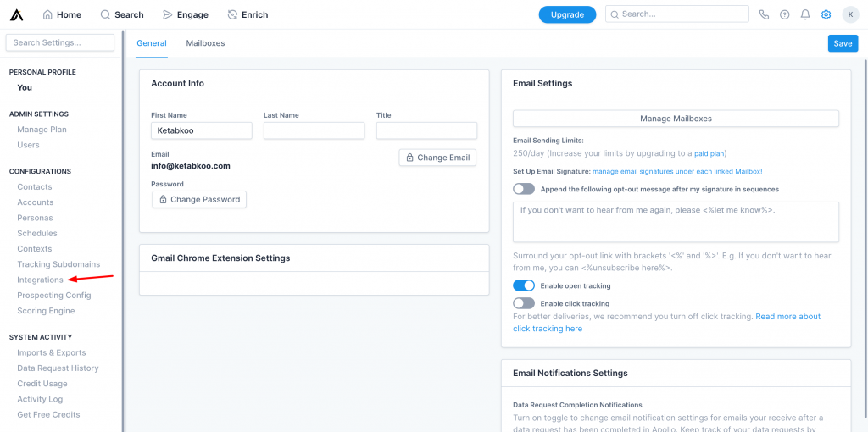
Task: Open the Enrich navigation item
Action: click(248, 14)
